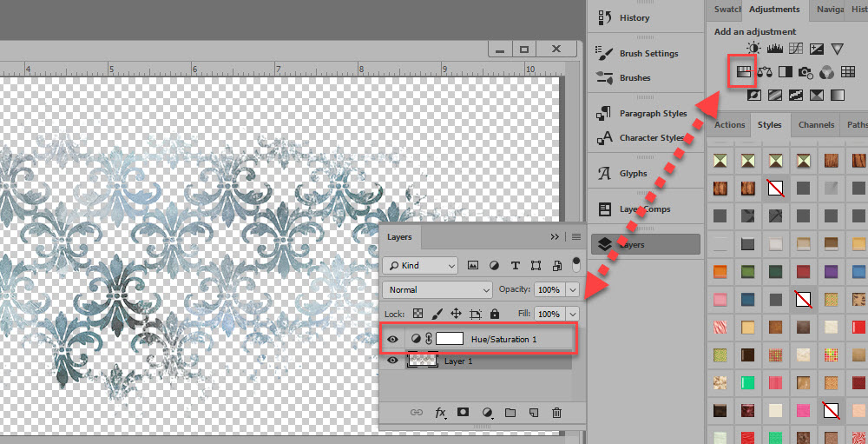Apply the red-and-white striped style swatch
Viewport: 868px width, 444px height.
point(720,327)
